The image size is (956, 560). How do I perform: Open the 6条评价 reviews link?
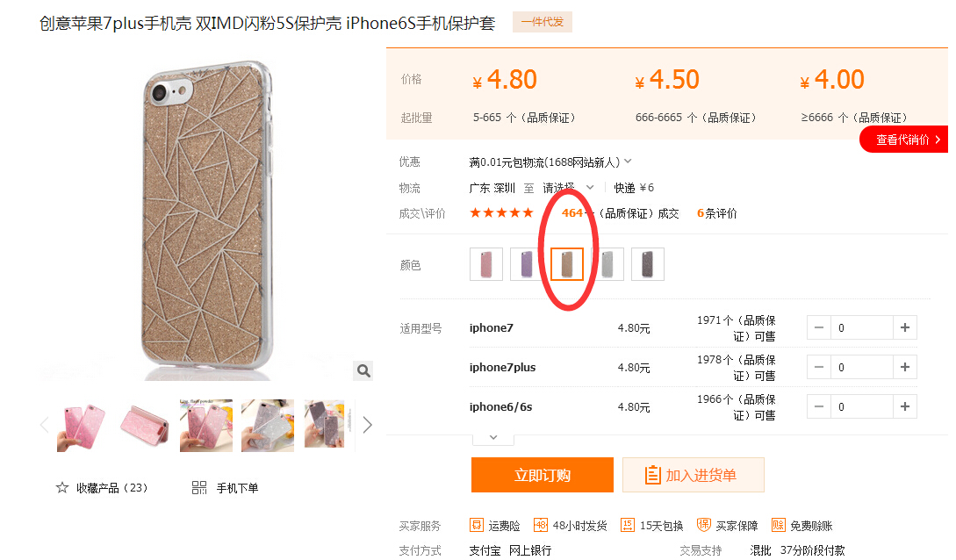click(x=717, y=213)
